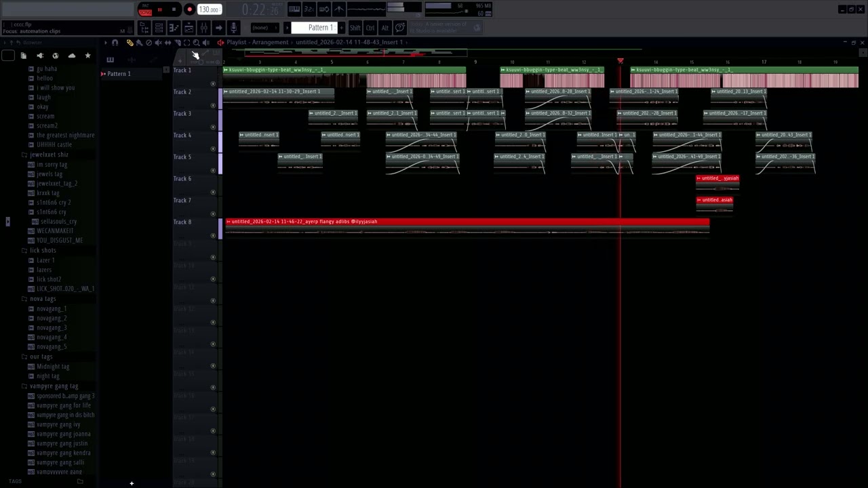Toggle the loop recording icon
Viewport: 868px width, 488px height.
[325, 9]
